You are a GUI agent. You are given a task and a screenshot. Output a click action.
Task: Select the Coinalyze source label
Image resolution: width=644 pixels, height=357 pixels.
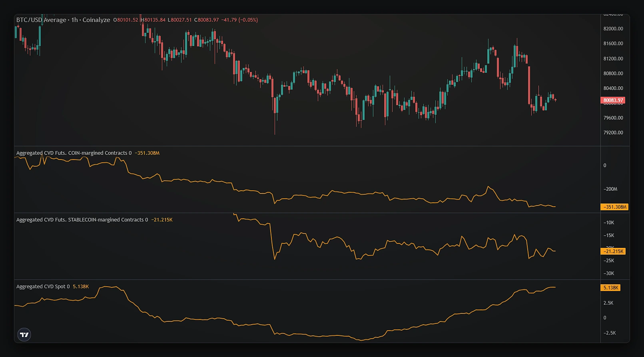click(x=96, y=20)
